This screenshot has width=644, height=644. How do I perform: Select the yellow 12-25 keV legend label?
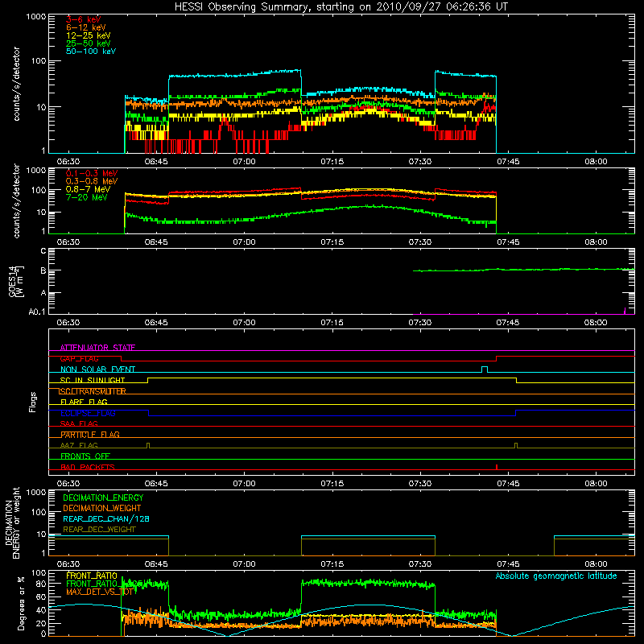(89, 35)
